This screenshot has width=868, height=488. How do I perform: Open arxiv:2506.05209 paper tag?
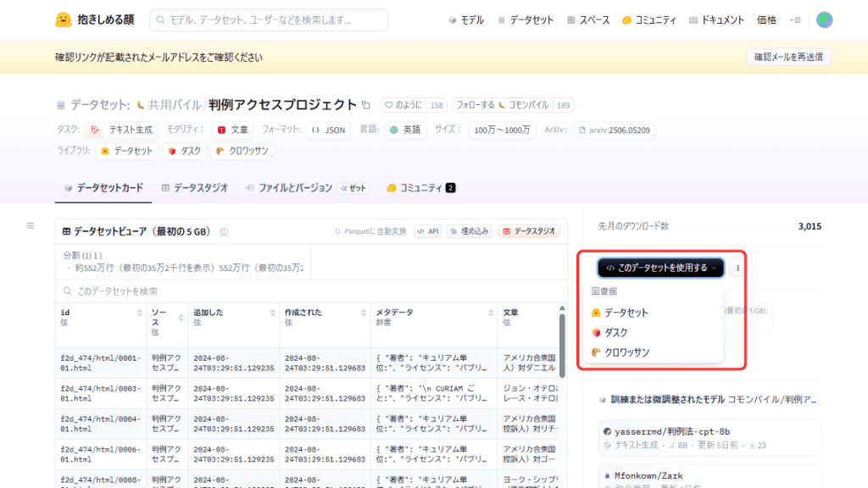[615, 130]
